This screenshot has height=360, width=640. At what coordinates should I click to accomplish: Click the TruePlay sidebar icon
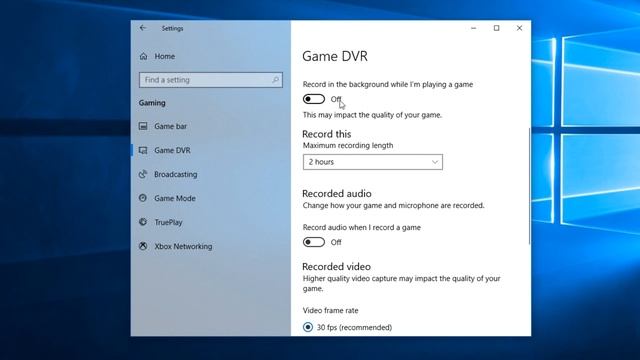[143, 222]
